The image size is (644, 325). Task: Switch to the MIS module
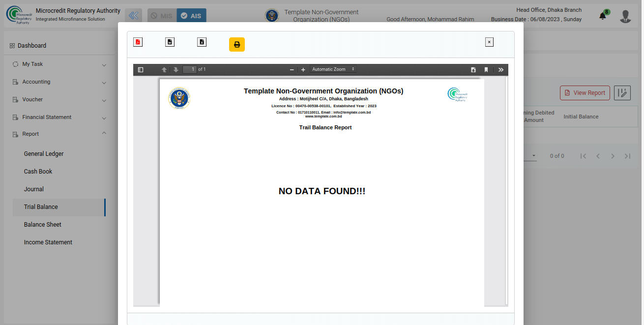pos(161,16)
